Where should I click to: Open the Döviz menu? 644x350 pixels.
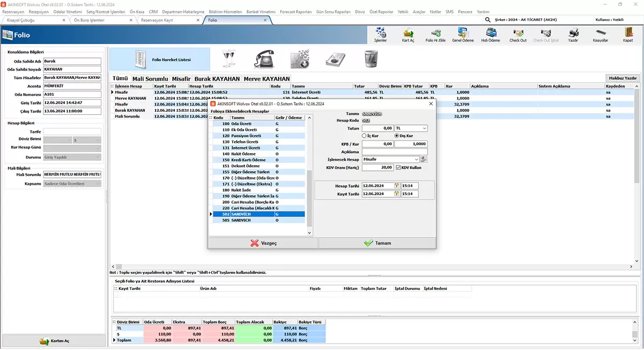click(360, 11)
